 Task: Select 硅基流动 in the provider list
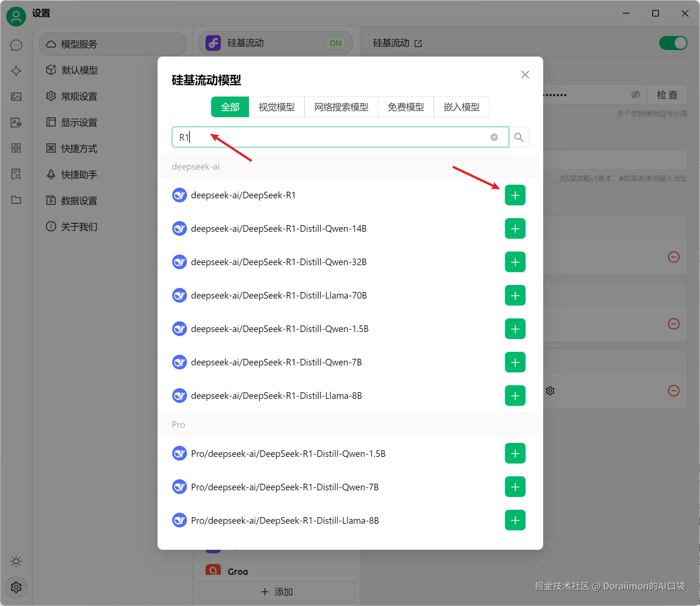point(275,43)
